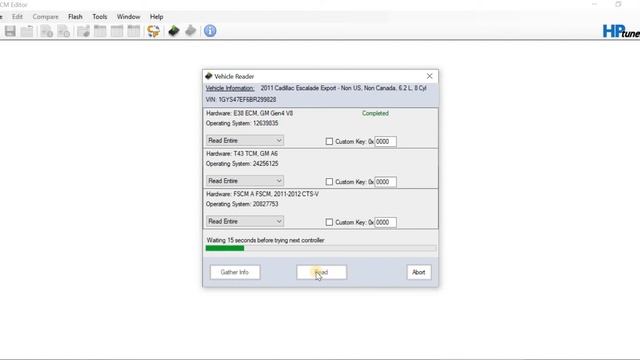Click the 'Operating System: 12639835' text
Image resolution: width=640 pixels, height=360 pixels.
[x=242, y=123]
